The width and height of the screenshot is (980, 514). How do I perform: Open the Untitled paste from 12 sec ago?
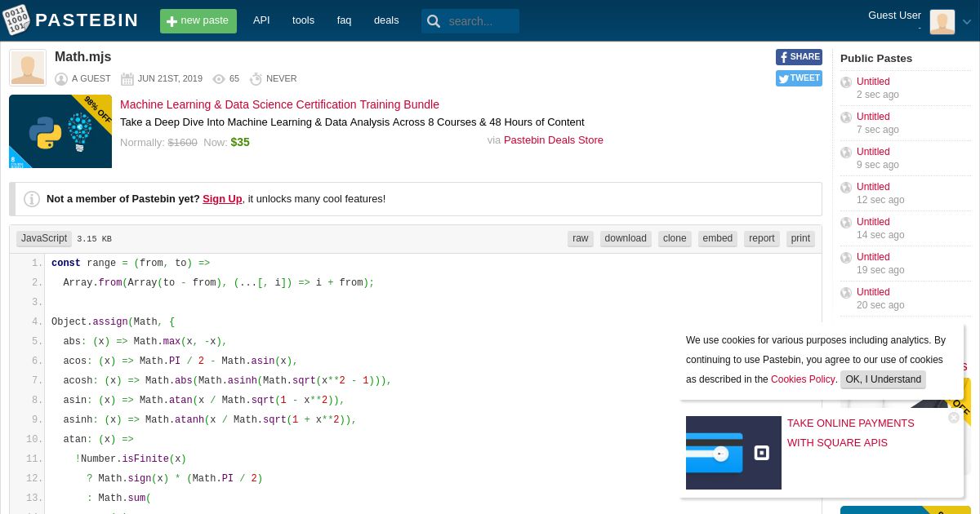tap(873, 187)
